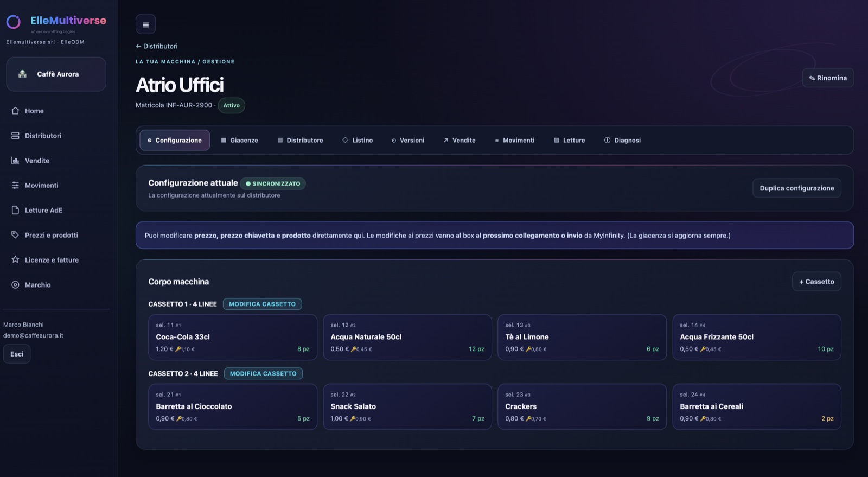This screenshot has height=477, width=868.
Task: Click the Prezzi e prodotti tag icon
Action: (15, 235)
